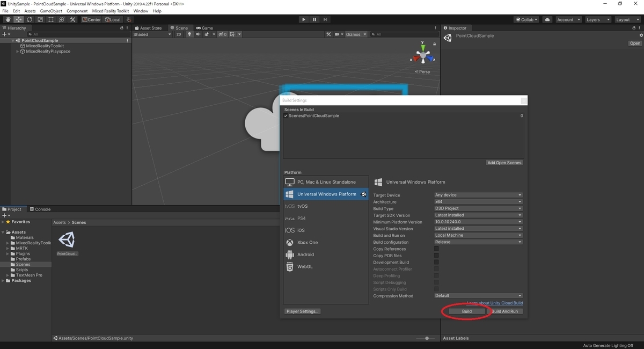This screenshot has width=644, height=349.
Task: Select the Rotate tool in the toolbar
Action: coord(29,19)
